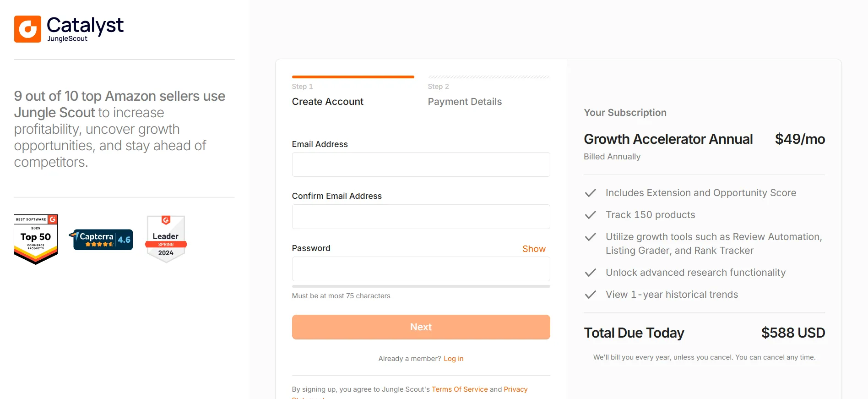Click checkmark next to Track 150 products
The image size is (868, 399).
(591, 215)
